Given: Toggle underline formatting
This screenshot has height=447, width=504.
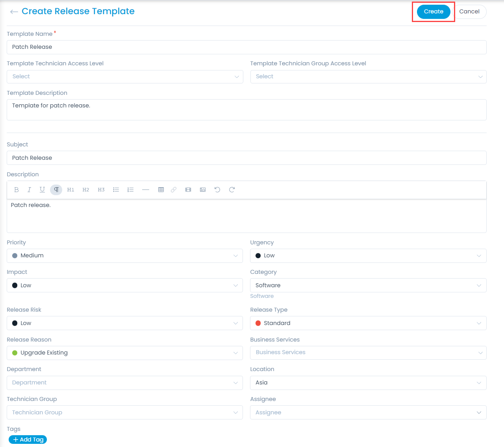Looking at the screenshot, I should coord(42,190).
